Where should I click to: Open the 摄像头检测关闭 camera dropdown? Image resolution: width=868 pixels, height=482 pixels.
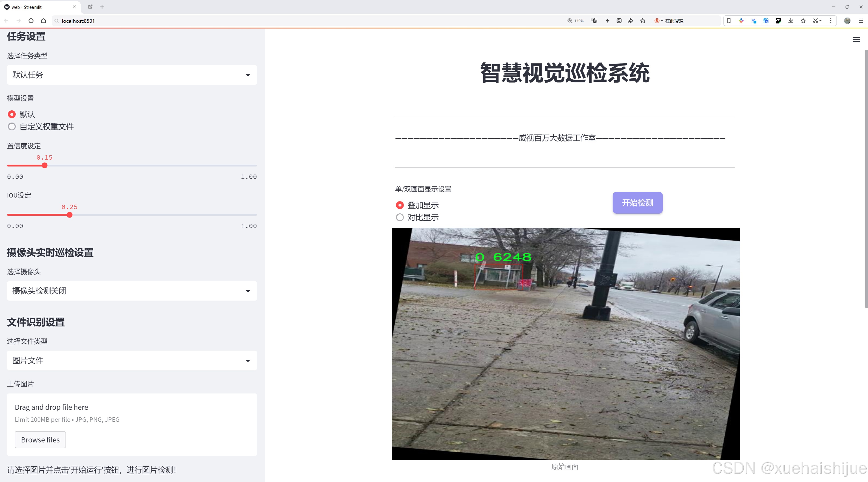(x=132, y=291)
